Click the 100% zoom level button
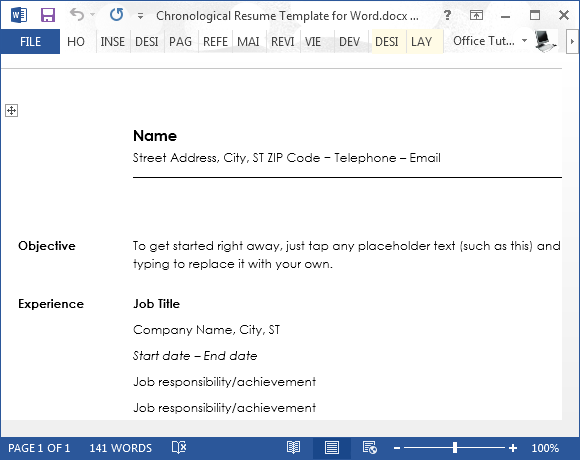This screenshot has height=460, width=580. [545, 448]
